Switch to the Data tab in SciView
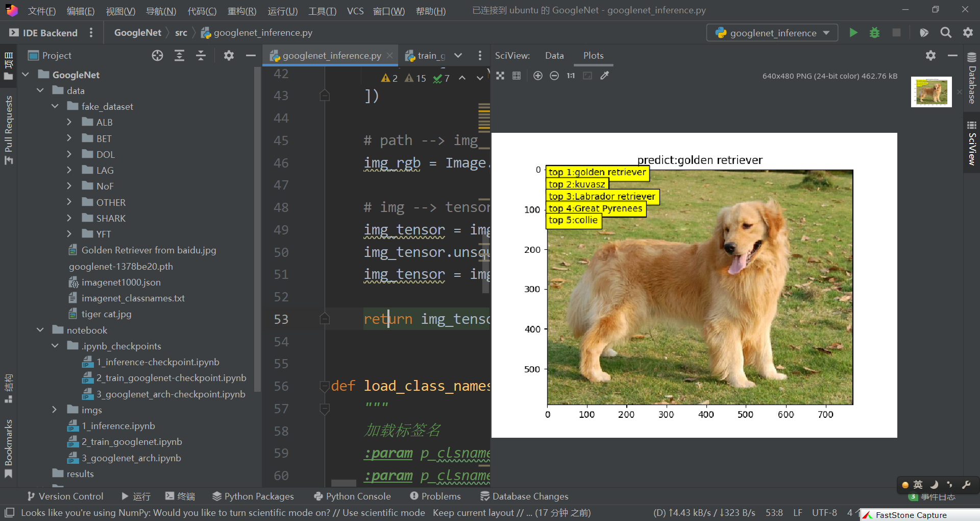This screenshot has height=521, width=980. point(554,55)
